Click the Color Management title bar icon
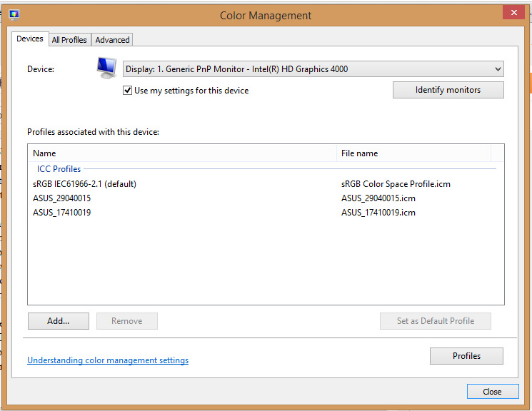 pos(14,15)
